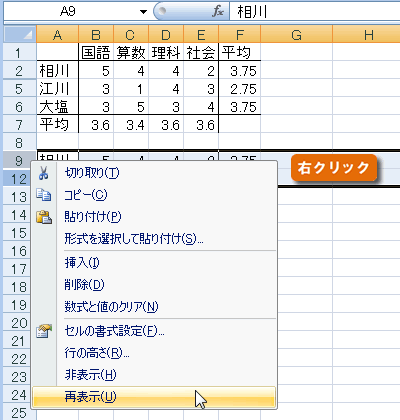Select row 1 header
The width and height of the screenshot is (400, 420).
(19, 52)
